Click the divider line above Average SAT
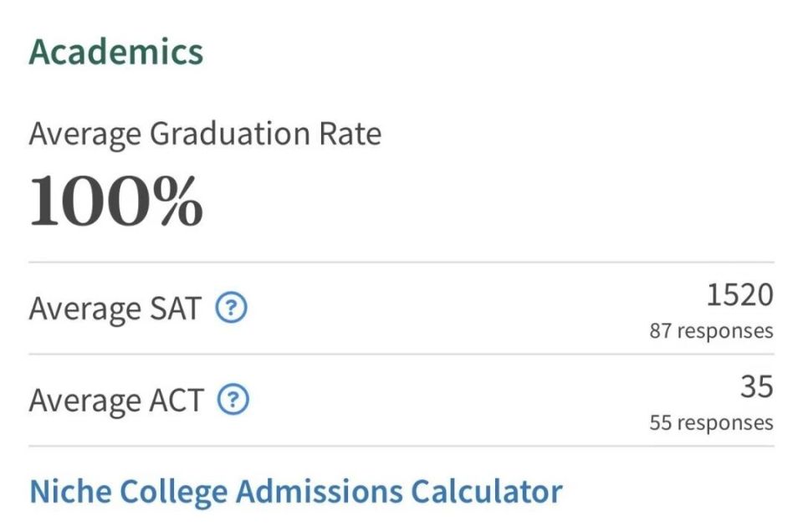Screen dimensions: 803x532 [x=401, y=262]
